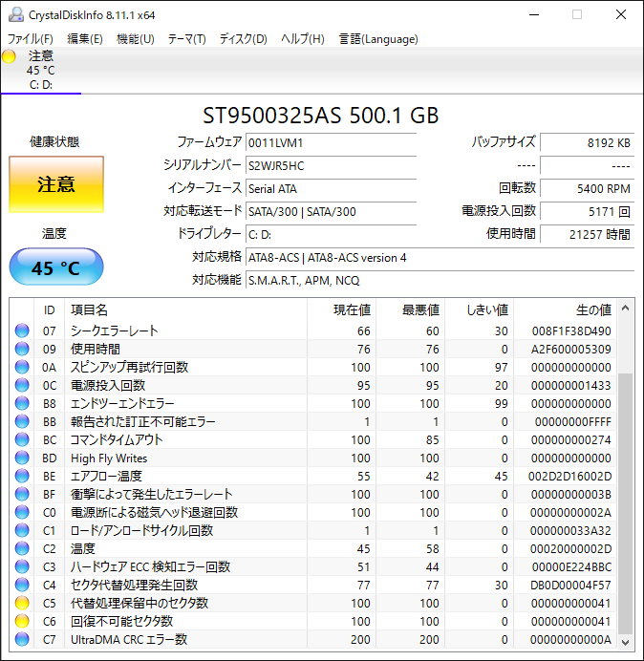Open the 言語(Language) menu

tap(378, 39)
